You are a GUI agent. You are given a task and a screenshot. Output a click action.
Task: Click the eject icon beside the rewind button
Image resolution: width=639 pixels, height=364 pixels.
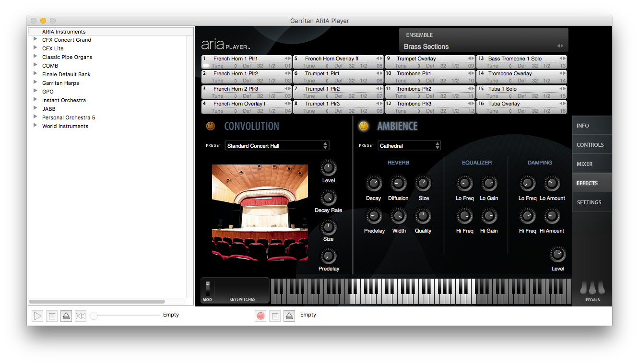coord(66,316)
